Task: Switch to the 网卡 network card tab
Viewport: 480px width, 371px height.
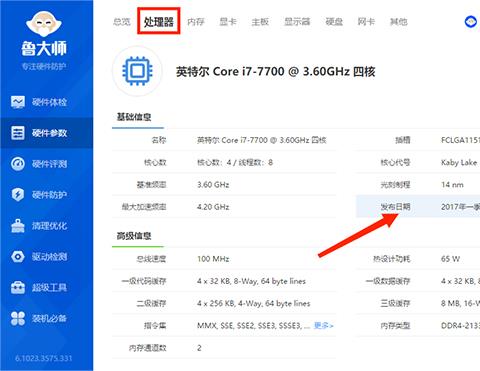Action: pos(366,22)
